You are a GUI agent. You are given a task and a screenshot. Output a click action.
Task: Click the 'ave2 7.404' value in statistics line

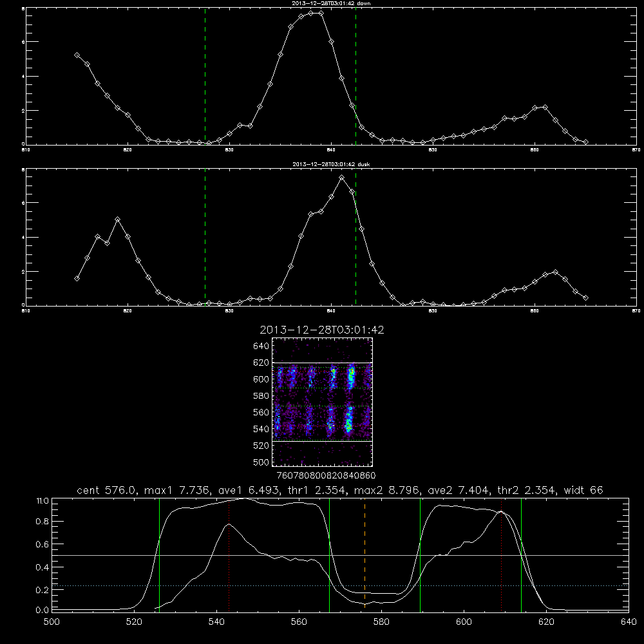458,490
